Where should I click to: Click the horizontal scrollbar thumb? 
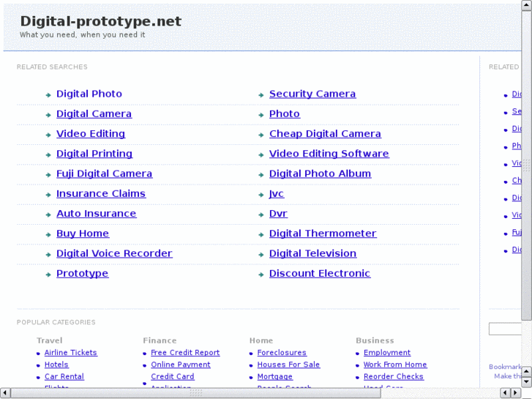tap(195, 393)
